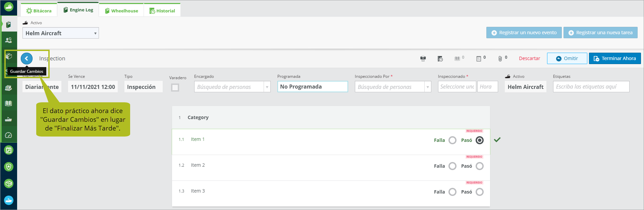Check the Varadero checkbox

[175, 88]
